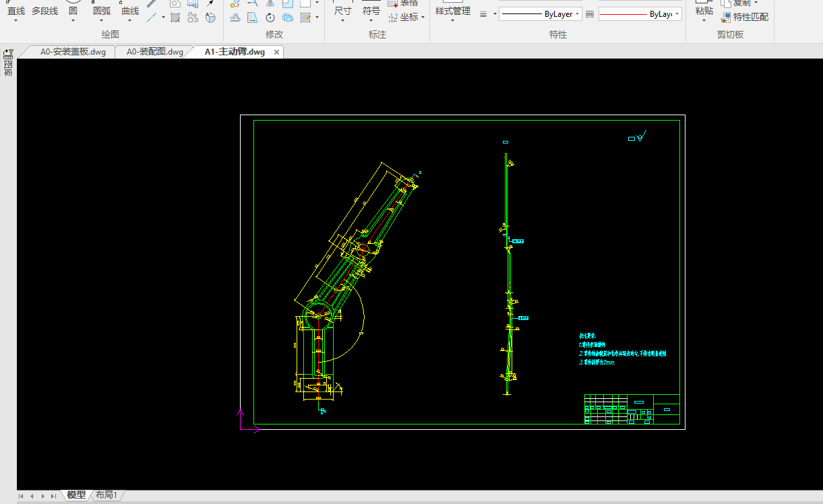The height and width of the screenshot is (504, 823).
Task: Switch to the A0-安装盖板.dwg tab
Action: click(x=73, y=52)
